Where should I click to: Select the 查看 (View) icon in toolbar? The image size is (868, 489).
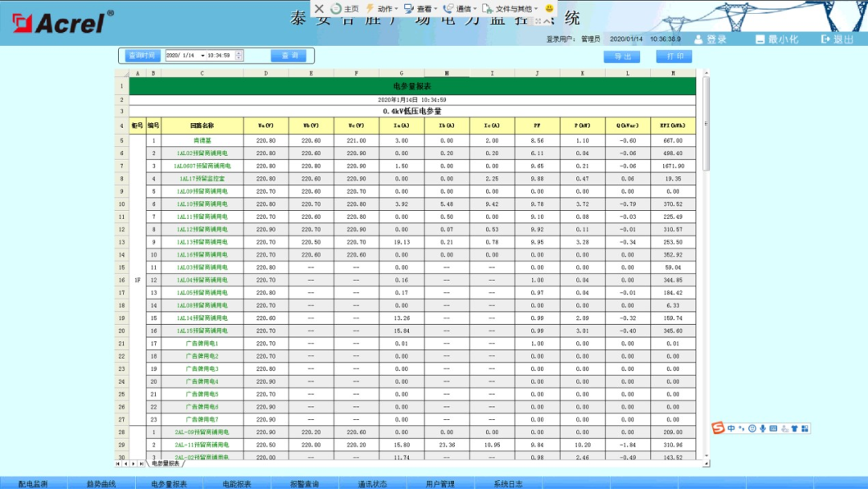[x=409, y=8]
